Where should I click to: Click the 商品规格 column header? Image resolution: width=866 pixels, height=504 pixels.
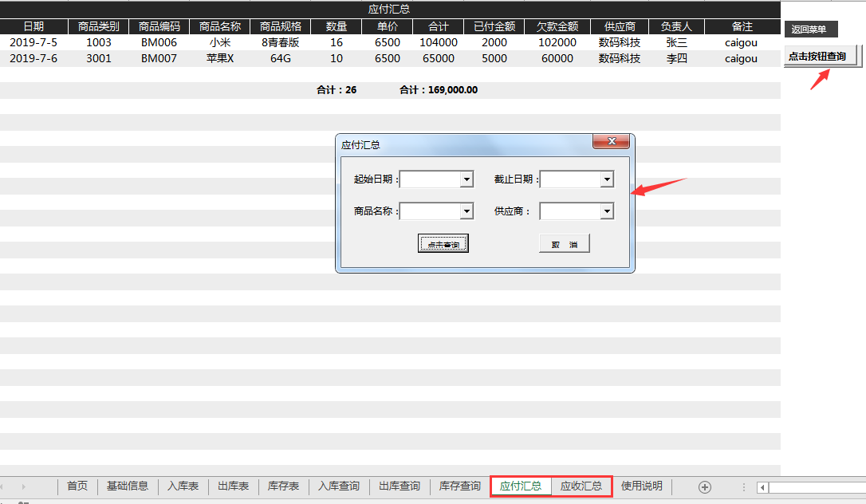point(281,26)
